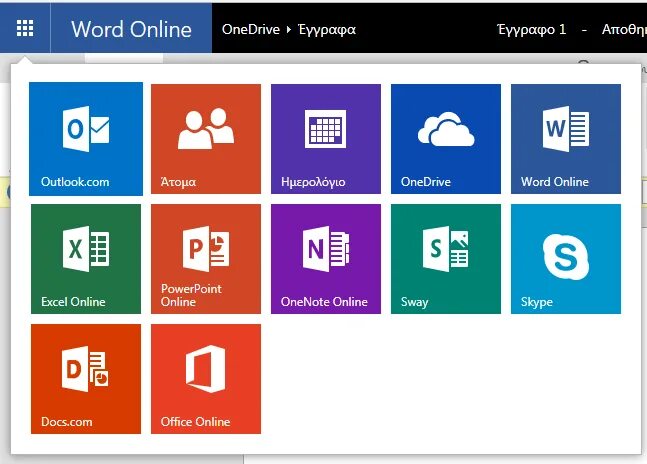The width and height of the screenshot is (647, 464).
Task: Open the Skype tile
Action: (566, 259)
